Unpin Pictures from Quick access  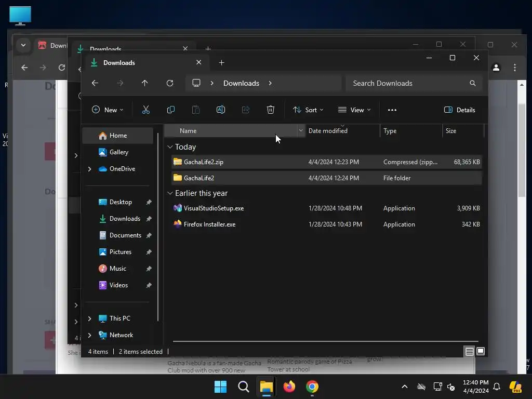149,252
